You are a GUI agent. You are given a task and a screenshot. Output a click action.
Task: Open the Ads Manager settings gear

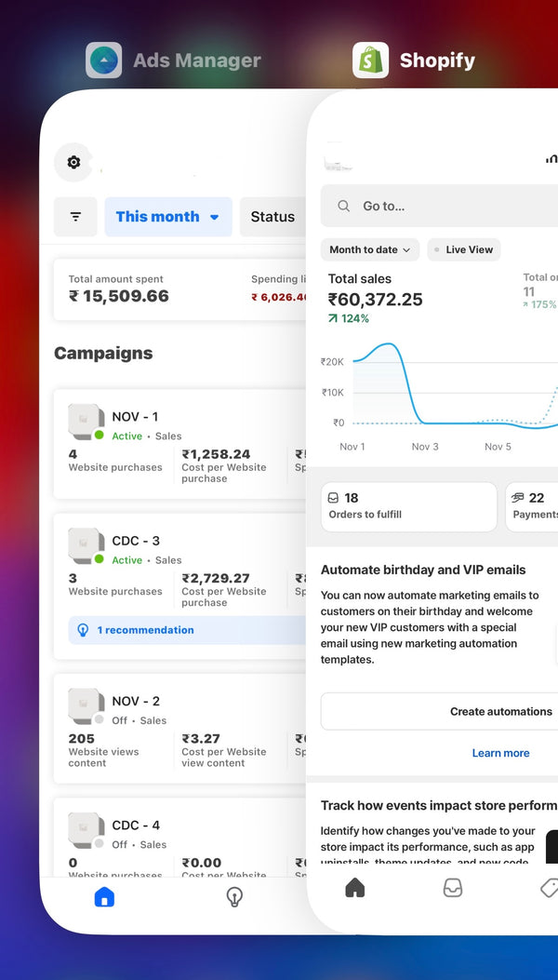73,162
